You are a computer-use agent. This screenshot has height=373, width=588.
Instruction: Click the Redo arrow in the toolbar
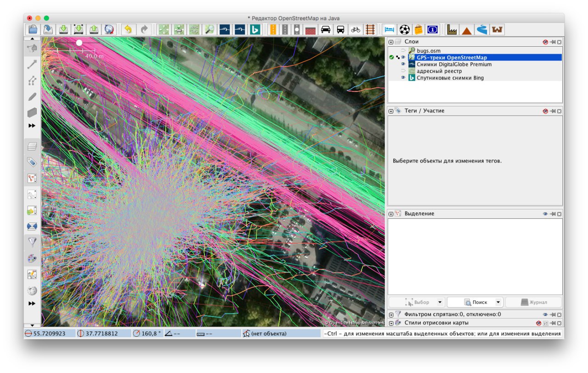pos(144,30)
